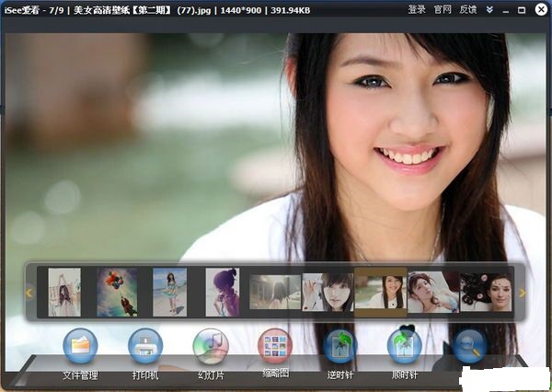Image resolution: width=552 pixels, height=392 pixels.
Task: Maximize the iSee viewer window
Action: pos(522,9)
